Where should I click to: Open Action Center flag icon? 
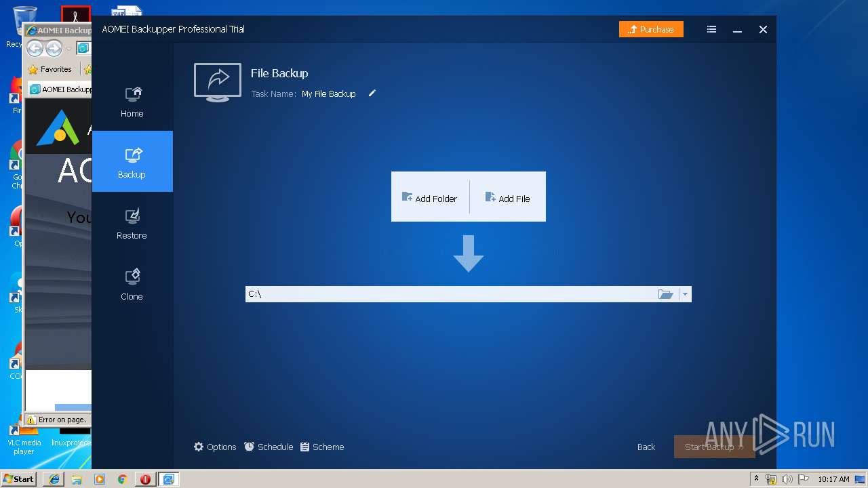(802, 479)
